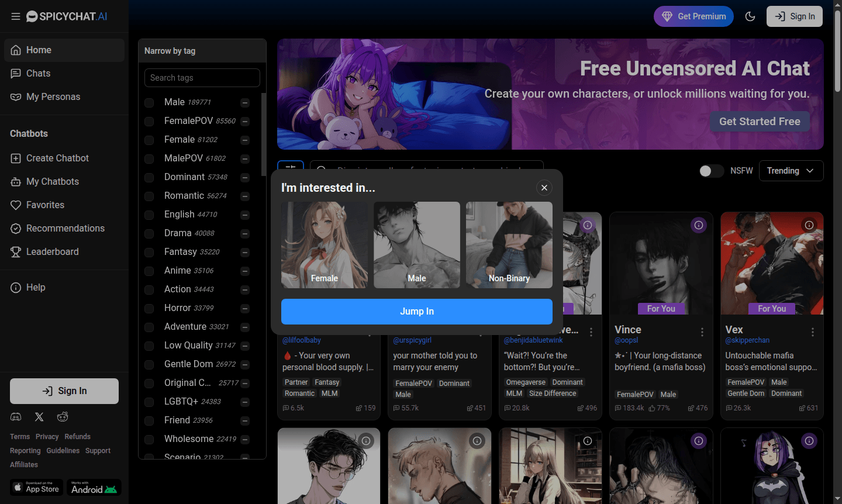Go to the Home menu item

click(x=39, y=50)
